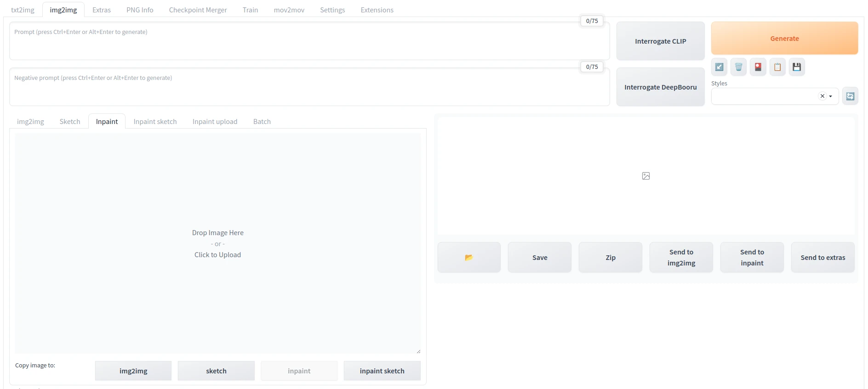Viewport: 868px width, 389px height.
Task: Click the Send to extras button
Action: pyautogui.click(x=822, y=258)
